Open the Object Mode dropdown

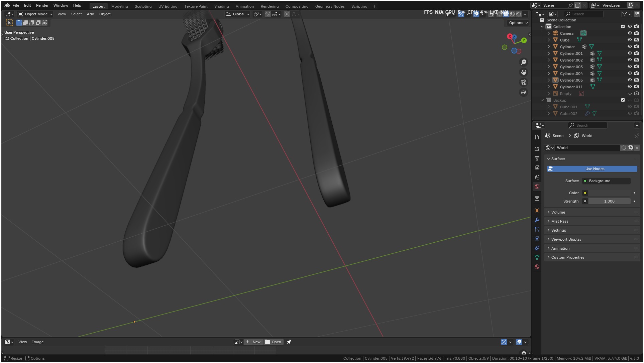click(x=35, y=14)
